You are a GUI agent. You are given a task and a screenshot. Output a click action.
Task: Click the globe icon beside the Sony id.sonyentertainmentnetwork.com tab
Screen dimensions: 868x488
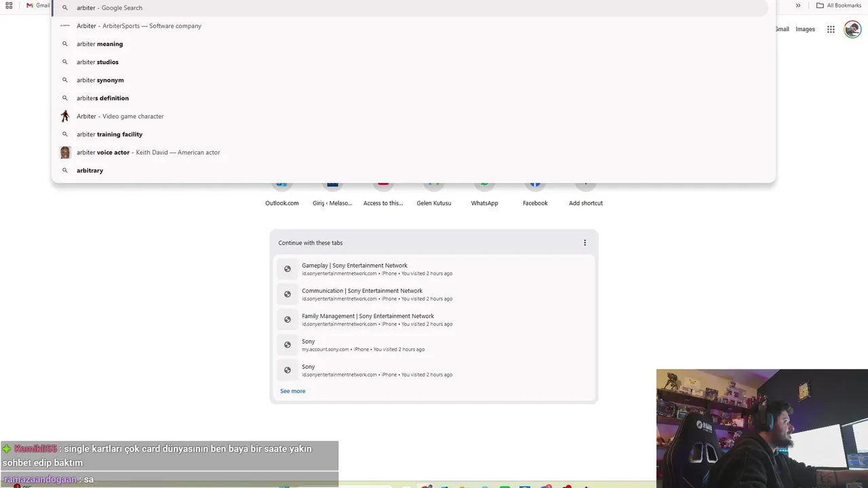(288, 370)
